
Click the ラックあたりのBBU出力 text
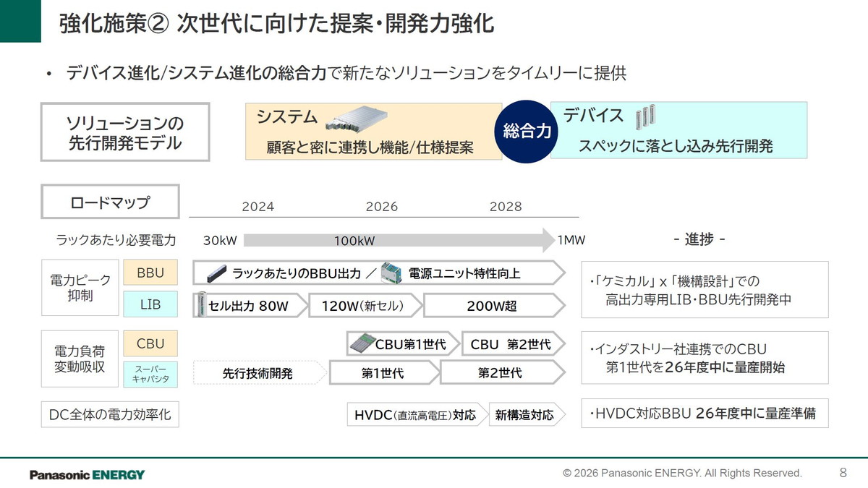pyautogui.click(x=297, y=274)
